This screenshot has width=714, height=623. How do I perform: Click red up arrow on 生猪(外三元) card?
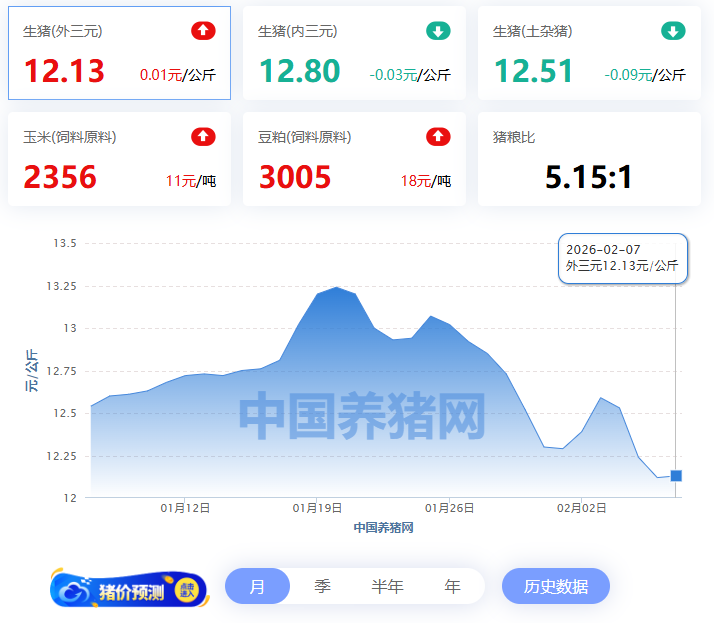[203, 31]
